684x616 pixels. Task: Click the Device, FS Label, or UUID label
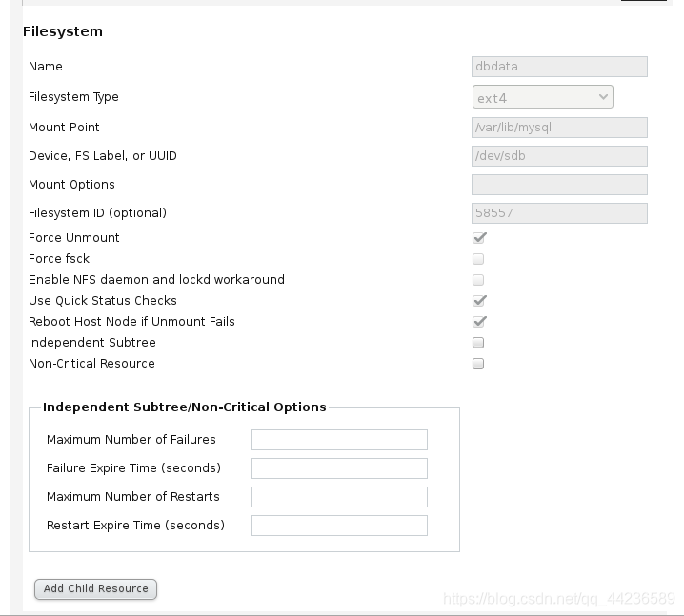pos(103,156)
